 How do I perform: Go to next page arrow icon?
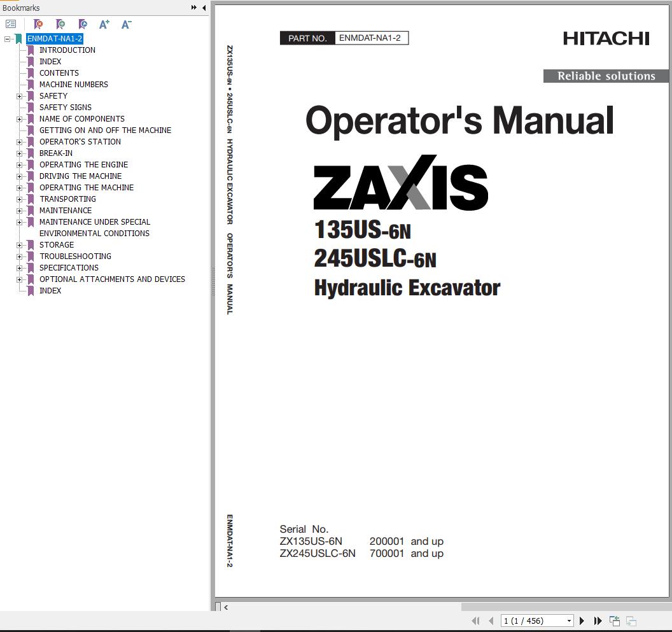pyautogui.click(x=582, y=621)
